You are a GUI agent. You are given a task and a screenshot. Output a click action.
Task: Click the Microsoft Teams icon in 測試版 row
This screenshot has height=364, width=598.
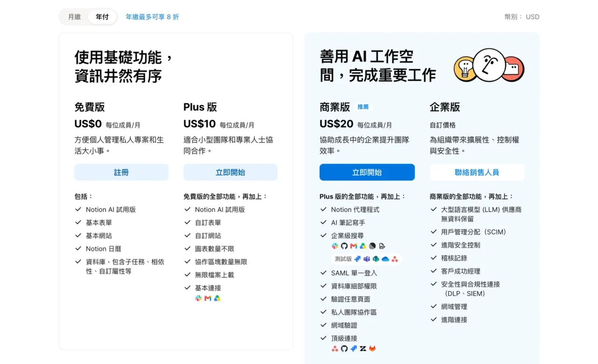[367, 259]
